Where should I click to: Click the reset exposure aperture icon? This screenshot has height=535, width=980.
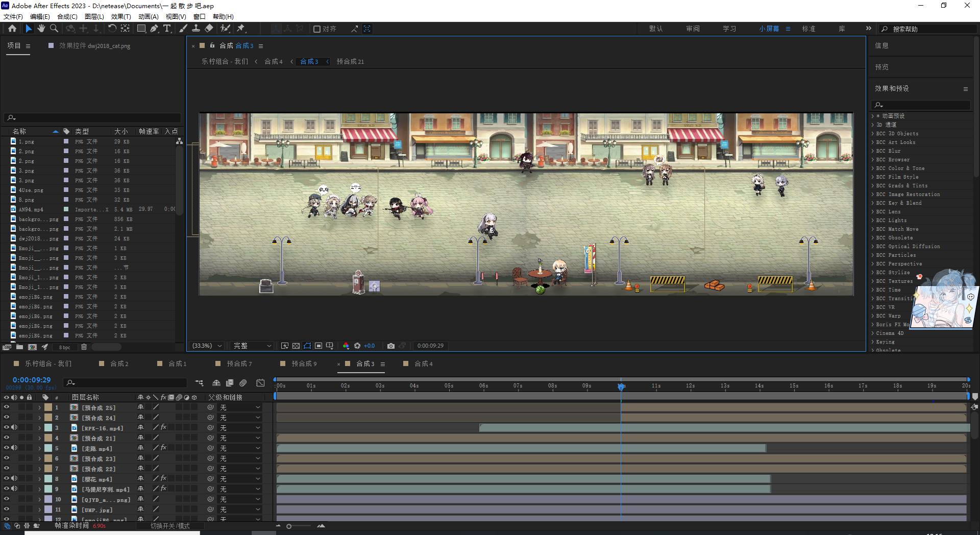(x=357, y=346)
